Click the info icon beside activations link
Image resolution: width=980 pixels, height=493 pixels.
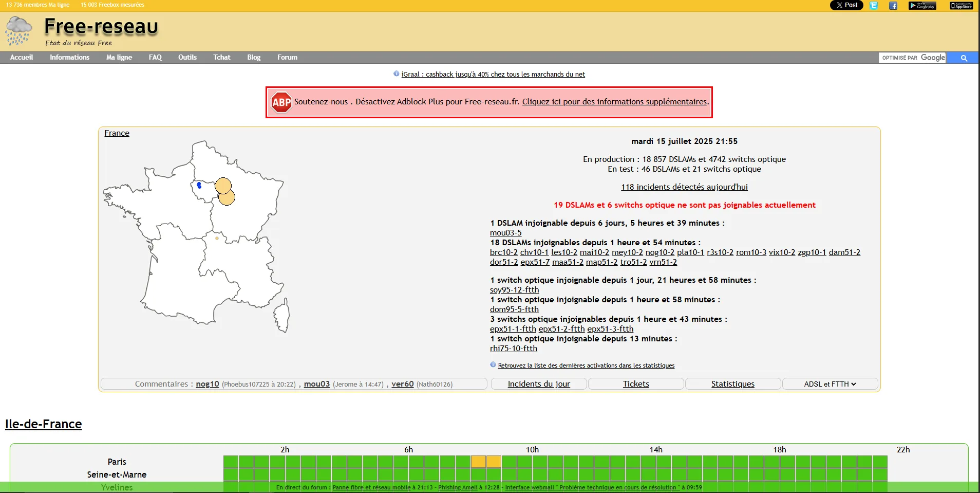pyautogui.click(x=493, y=364)
